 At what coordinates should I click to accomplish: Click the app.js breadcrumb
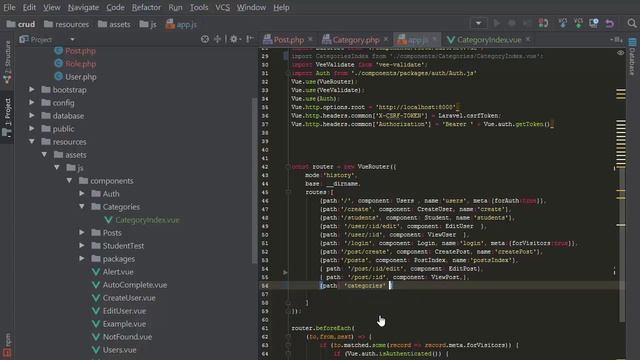tap(181, 24)
